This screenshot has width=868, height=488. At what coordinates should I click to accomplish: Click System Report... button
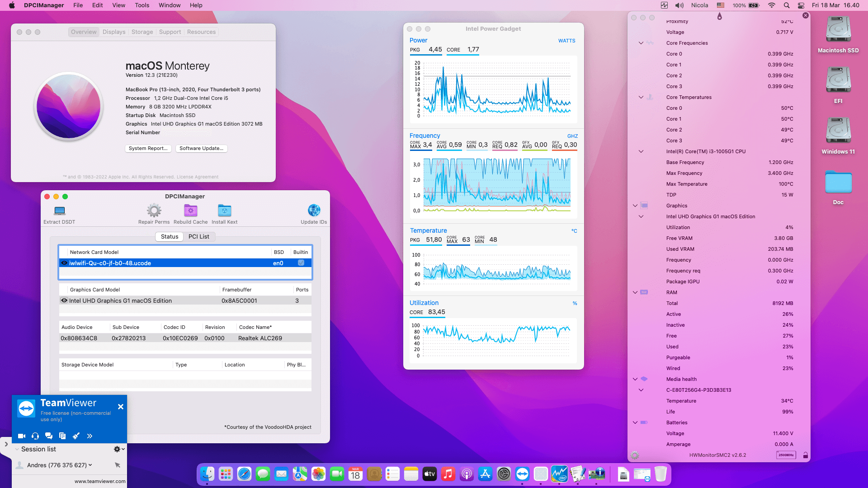click(148, 148)
